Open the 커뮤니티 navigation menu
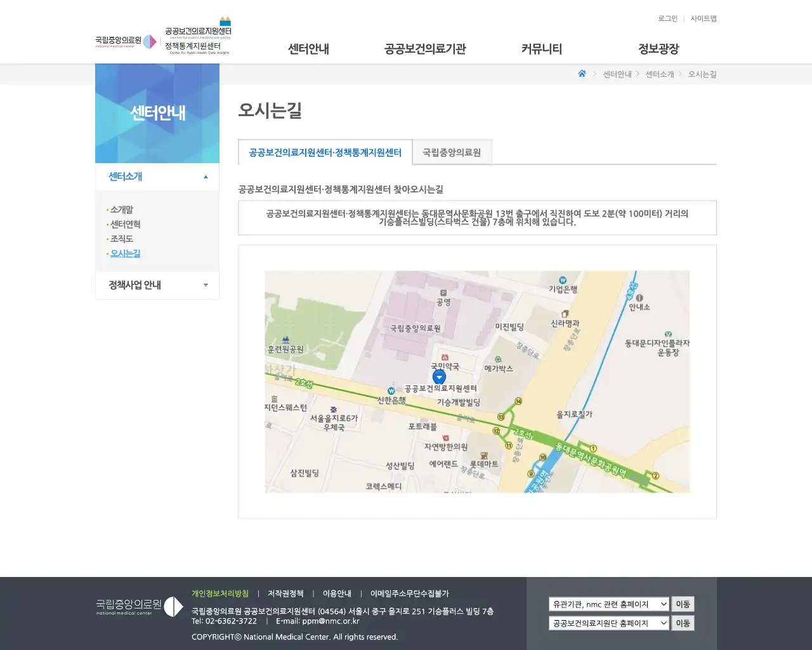The width and height of the screenshot is (812, 650). coord(542,49)
